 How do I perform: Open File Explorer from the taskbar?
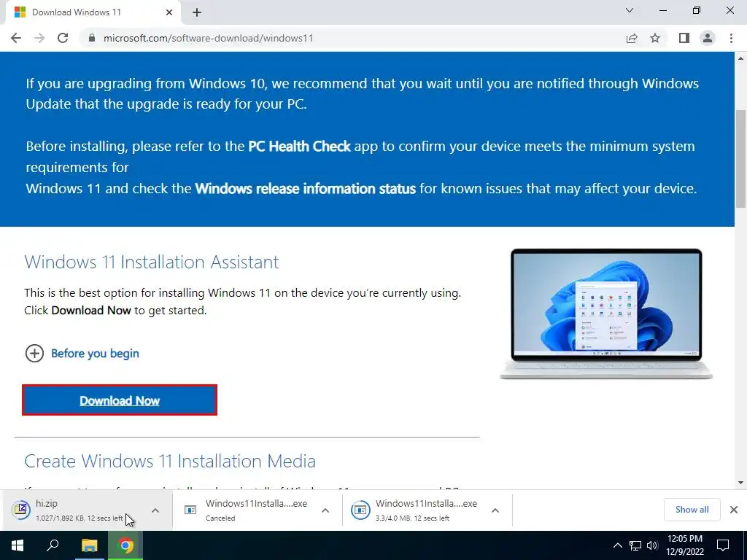89,545
